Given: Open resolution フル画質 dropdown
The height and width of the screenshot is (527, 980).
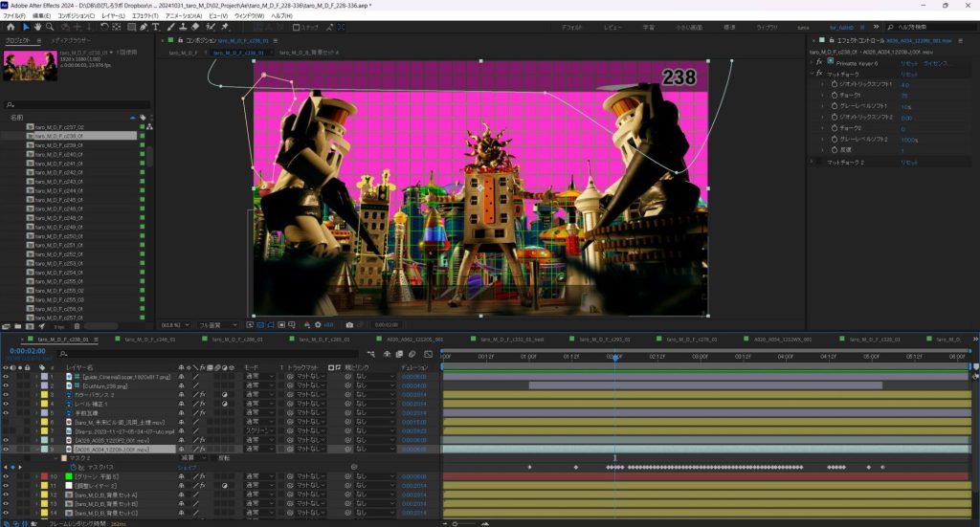Looking at the screenshot, I should coord(218,324).
